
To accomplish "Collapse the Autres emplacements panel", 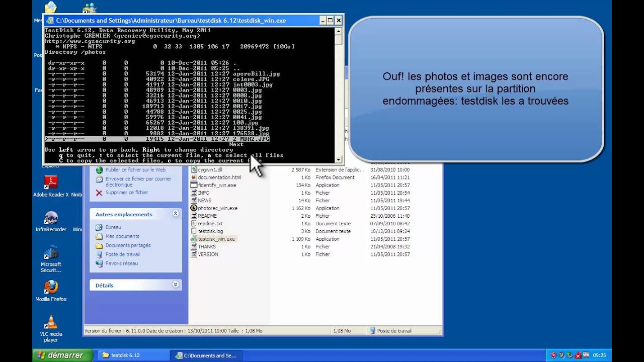I will (176, 214).
